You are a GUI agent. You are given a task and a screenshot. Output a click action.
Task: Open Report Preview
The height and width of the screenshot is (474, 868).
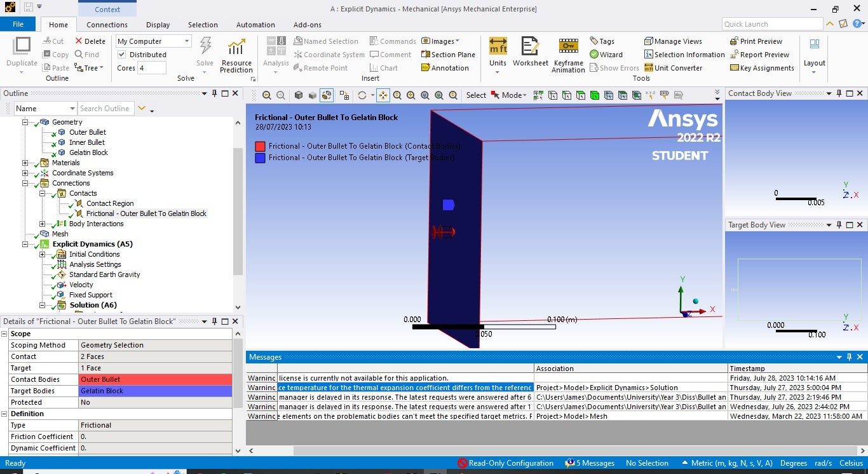(x=759, y=55)
